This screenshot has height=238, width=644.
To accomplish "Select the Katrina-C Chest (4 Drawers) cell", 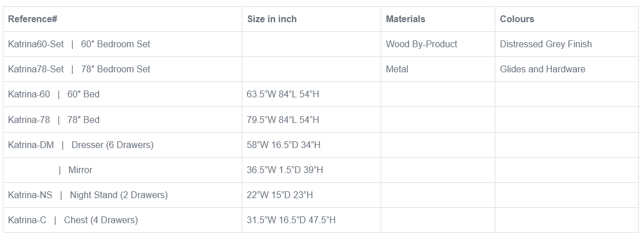I will click(73, 220).
